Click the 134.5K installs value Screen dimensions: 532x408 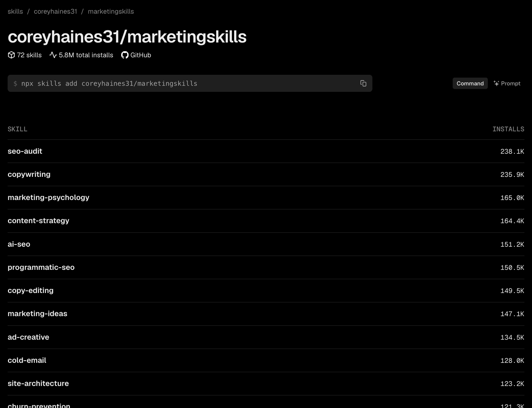512,337
